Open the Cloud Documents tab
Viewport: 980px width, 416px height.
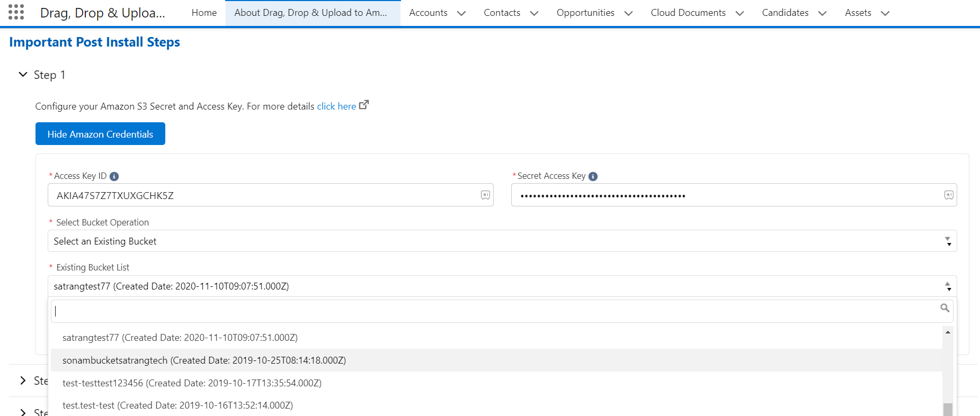coord(688,13)
